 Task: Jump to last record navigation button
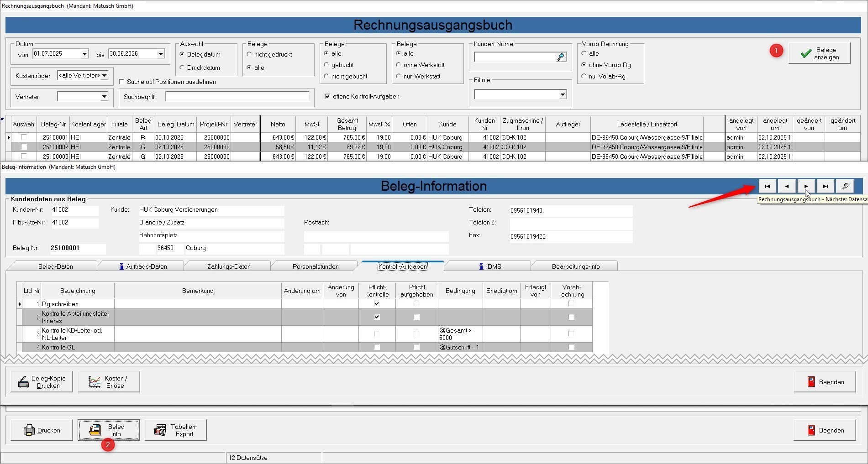(x=825, y=186)
